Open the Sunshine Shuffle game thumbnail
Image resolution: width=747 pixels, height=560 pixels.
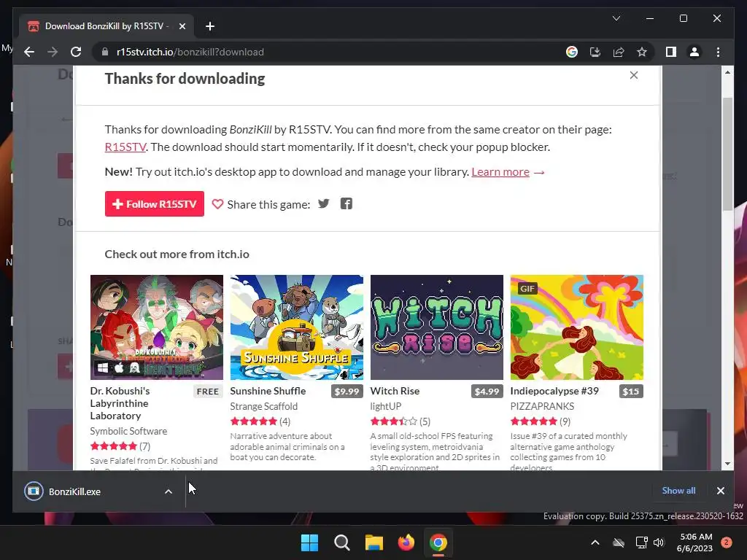click(x=296, y=327)
